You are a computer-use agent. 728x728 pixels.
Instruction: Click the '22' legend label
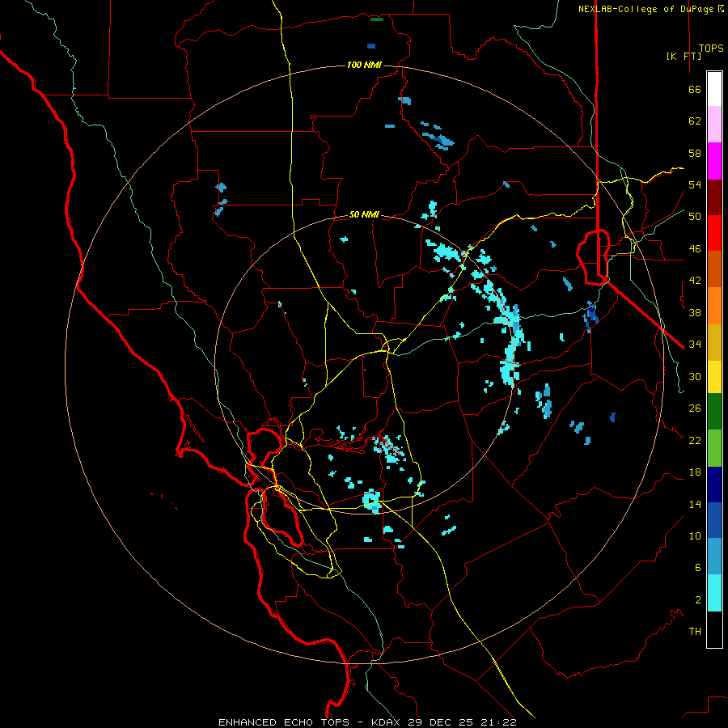[695, 441]
